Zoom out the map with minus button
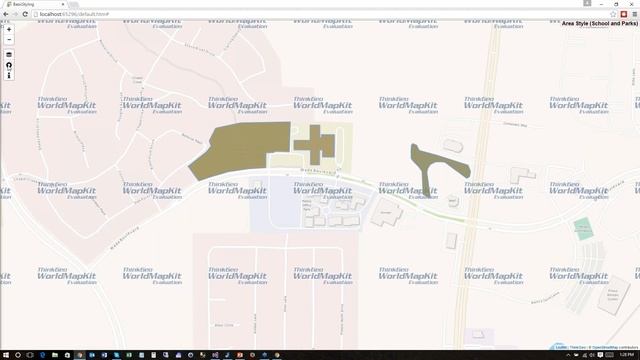 point(9,40)
